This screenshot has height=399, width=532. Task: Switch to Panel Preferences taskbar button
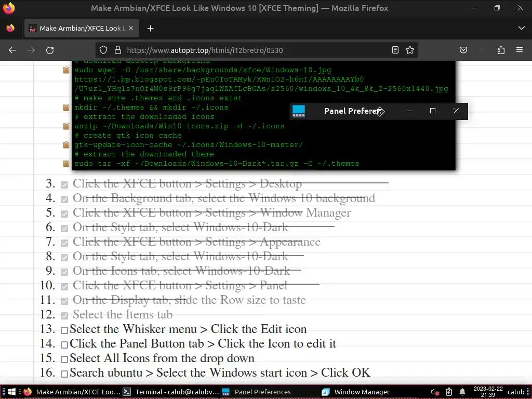click(270, 392)
